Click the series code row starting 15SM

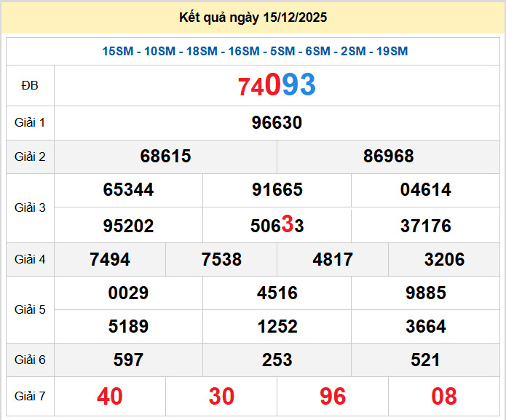pyautogui.click(x=255, y=51)
